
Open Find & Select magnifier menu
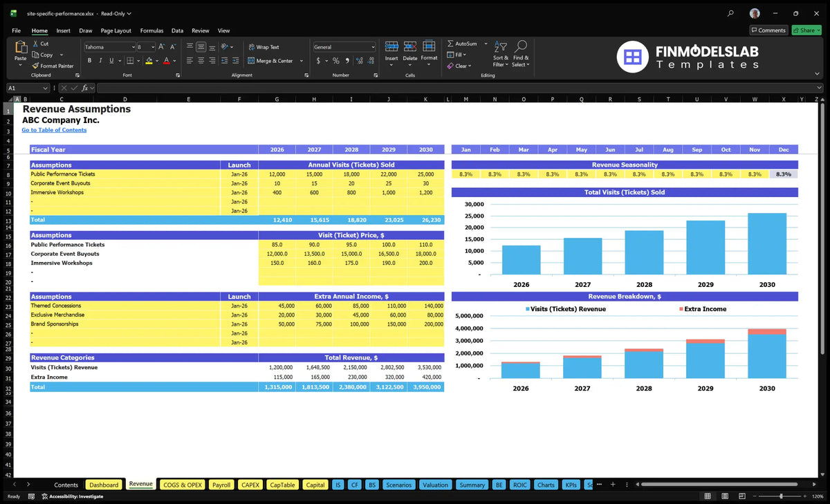coord(521,53)
